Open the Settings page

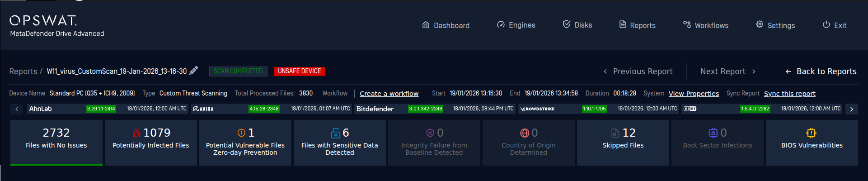(775, 25)
